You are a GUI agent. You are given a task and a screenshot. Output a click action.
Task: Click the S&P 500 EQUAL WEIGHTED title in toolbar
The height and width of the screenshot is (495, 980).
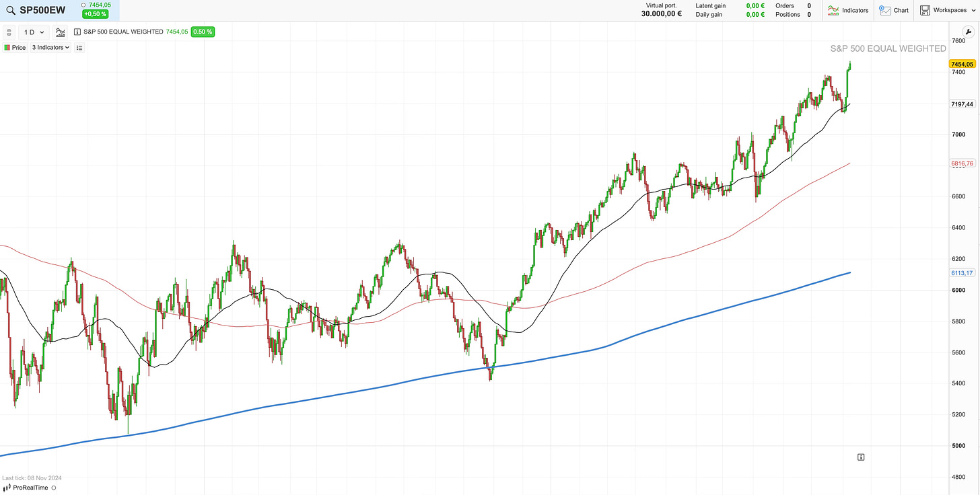point(123,32)
